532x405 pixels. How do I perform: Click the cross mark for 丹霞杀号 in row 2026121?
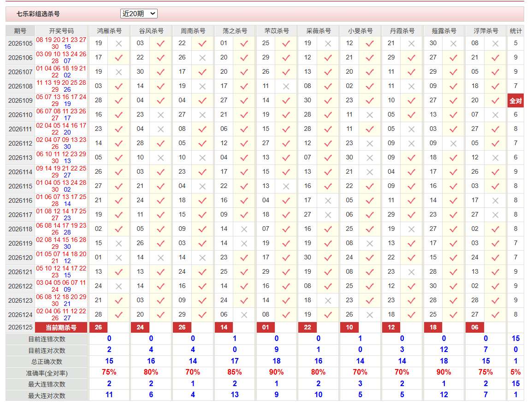(412, 272)
